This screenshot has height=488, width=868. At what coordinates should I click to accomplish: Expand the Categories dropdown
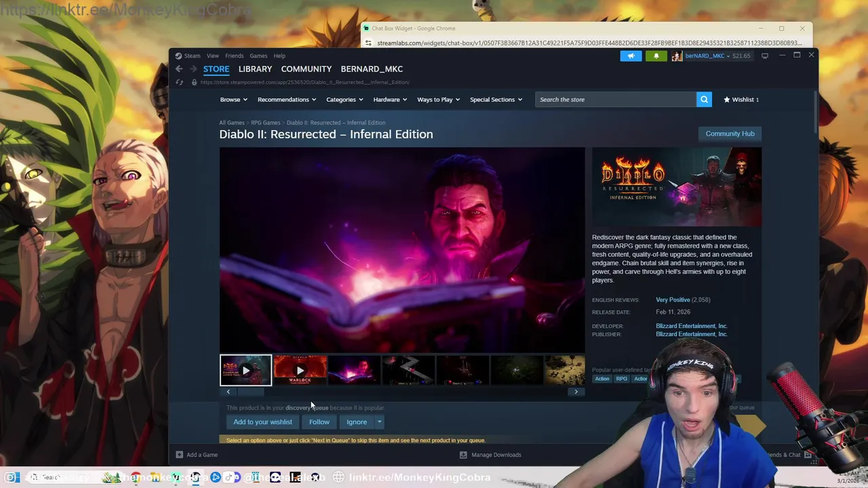(344, 100)
